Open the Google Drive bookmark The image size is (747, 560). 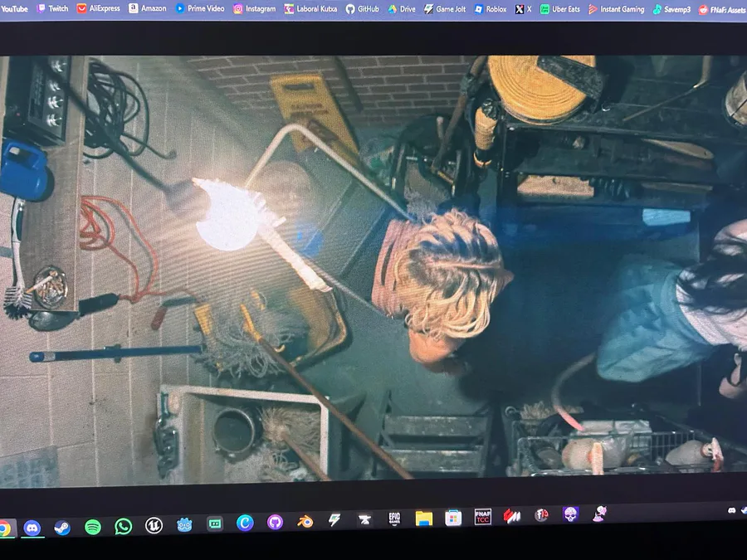pos(401,8)
